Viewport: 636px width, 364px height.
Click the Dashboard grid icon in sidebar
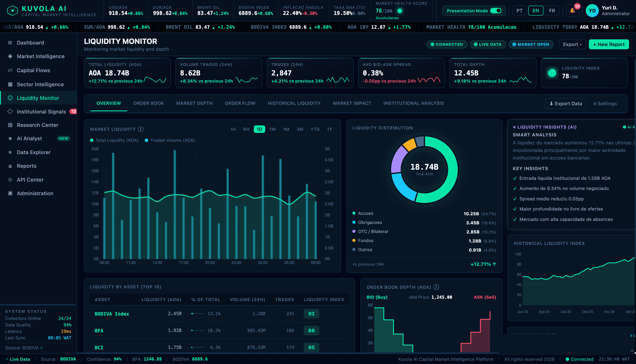point(10,43)
